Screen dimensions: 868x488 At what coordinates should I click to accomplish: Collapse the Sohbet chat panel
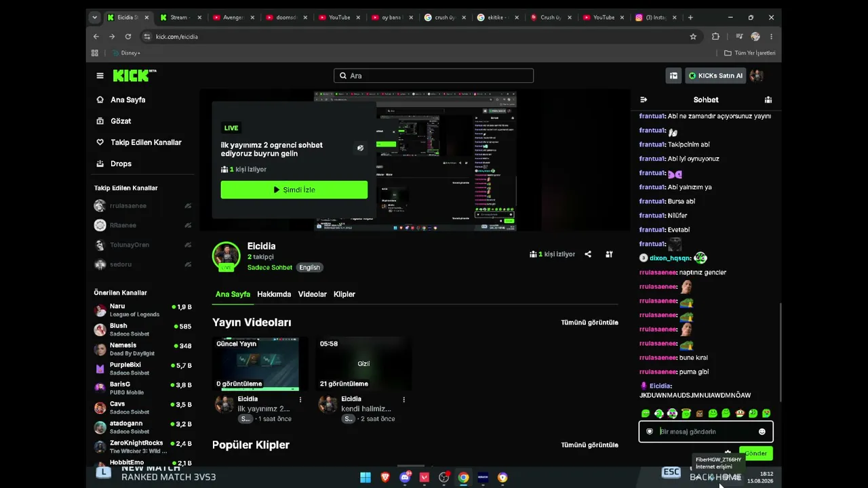644,100
